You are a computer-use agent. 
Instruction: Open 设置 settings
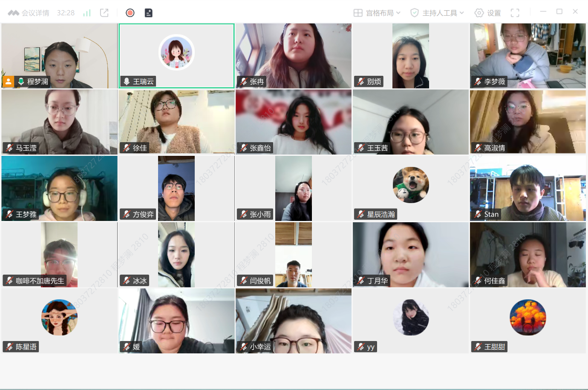(488, 13)
